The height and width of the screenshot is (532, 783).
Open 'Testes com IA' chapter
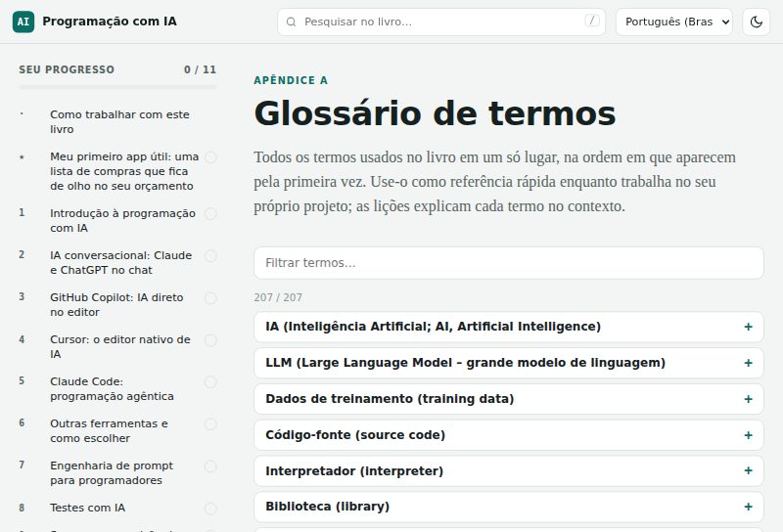pos(87,508)
